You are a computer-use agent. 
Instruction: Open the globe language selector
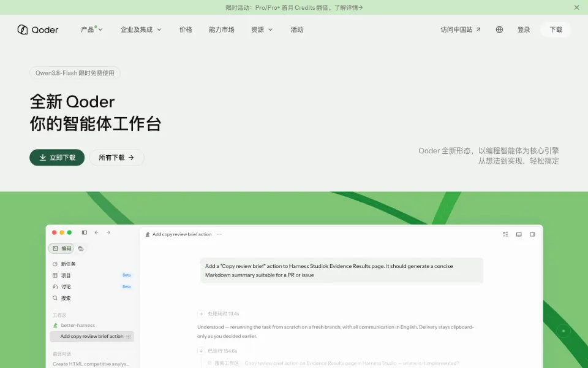click(x=499, y=29)
